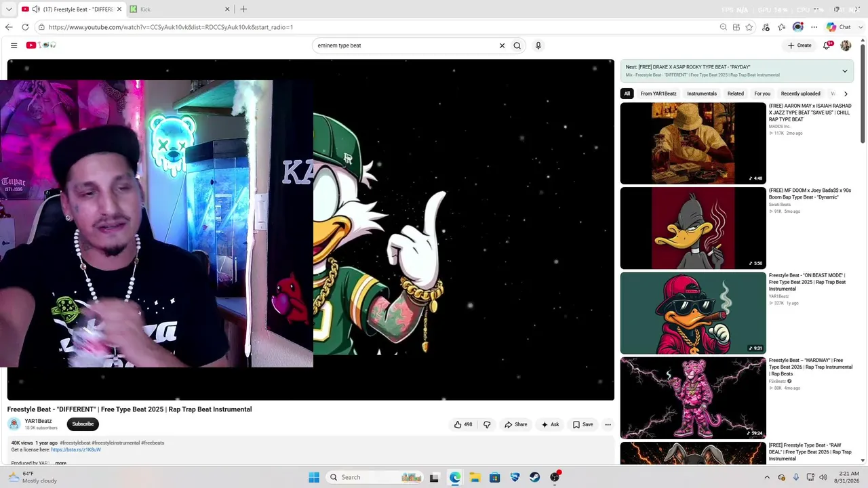The width and height of the screenshot is (868, 488).
Task: Open ON BEAST MODE video thumbnail
Action: [693, 313]
